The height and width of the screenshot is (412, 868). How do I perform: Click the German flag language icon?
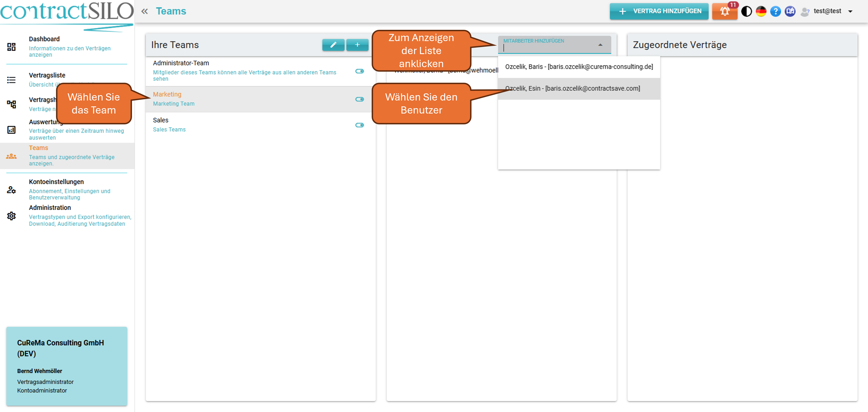pos(761,11)
